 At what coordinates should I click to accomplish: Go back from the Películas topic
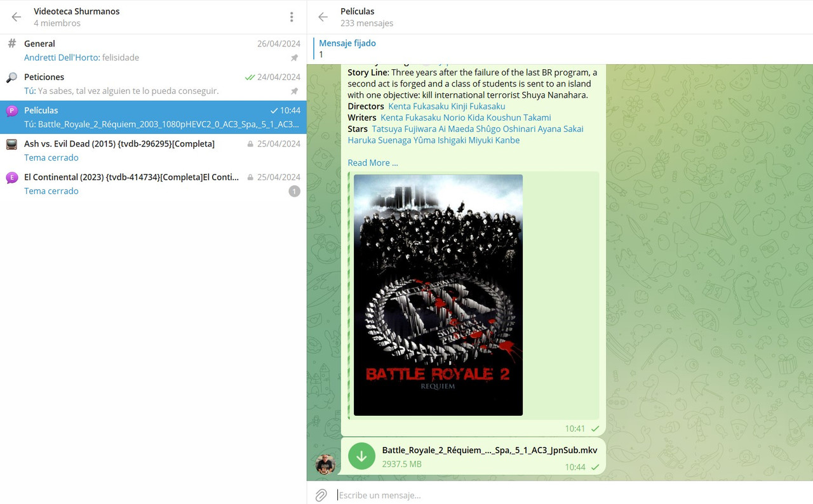[x=323, y=17]
